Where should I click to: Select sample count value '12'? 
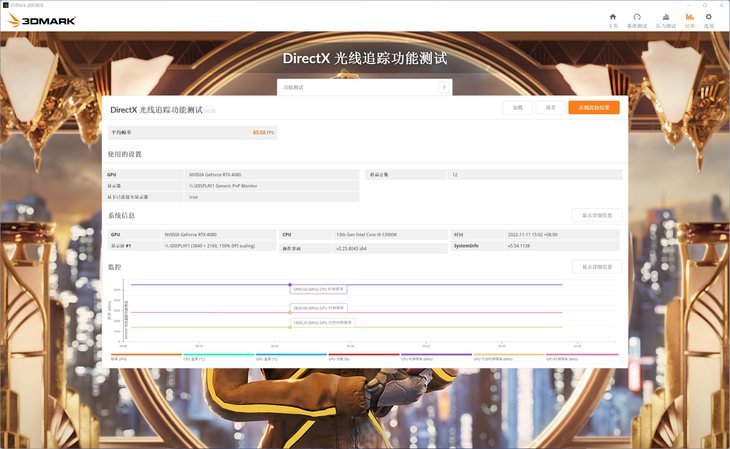[455, 175]
